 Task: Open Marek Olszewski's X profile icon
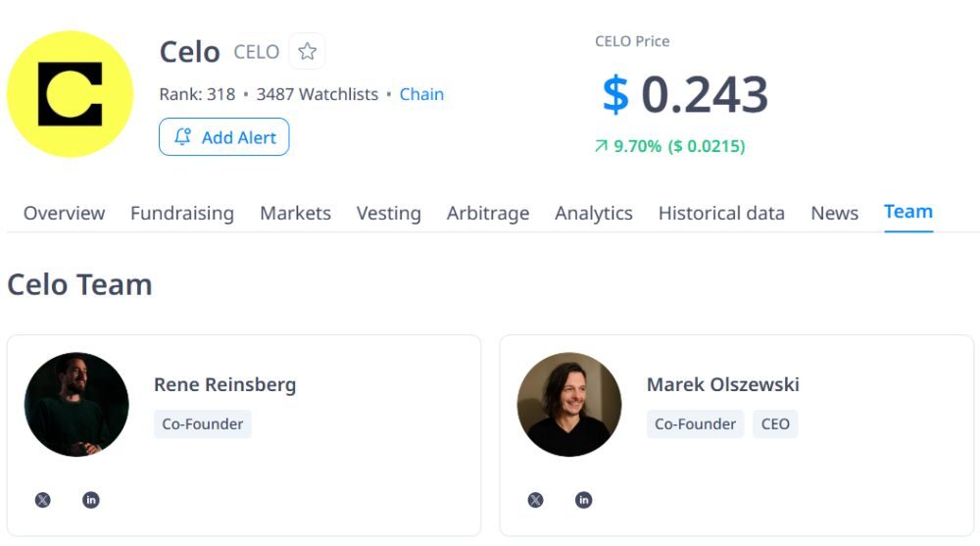click(535, 500)
